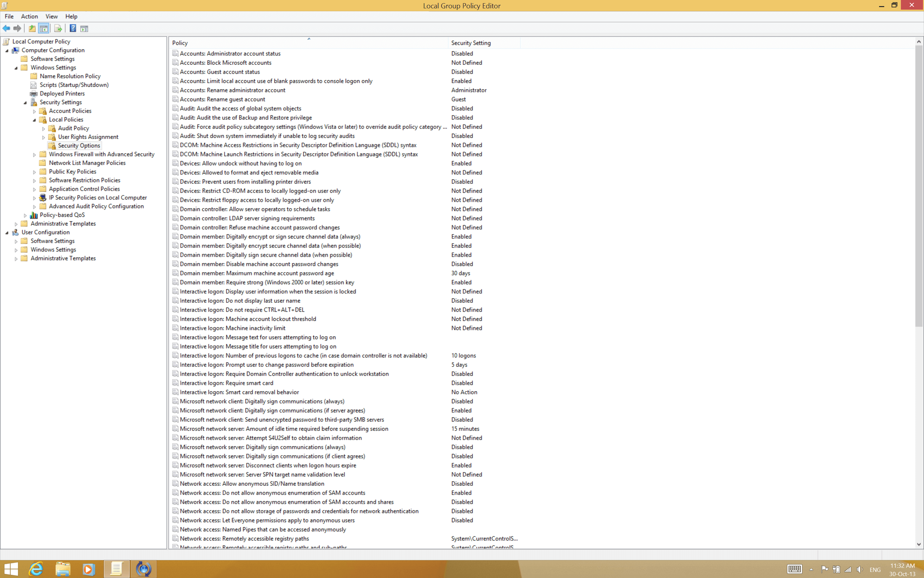Go up one level with the folder icon
Image resolution: width=924 pixels, height=578 pixels.
(32, 28)
